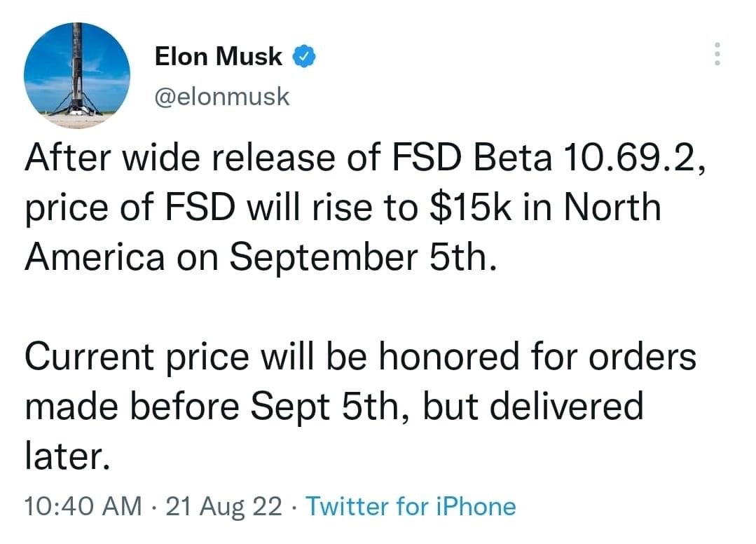Click the "but delivered" phrase

(533, 406)
